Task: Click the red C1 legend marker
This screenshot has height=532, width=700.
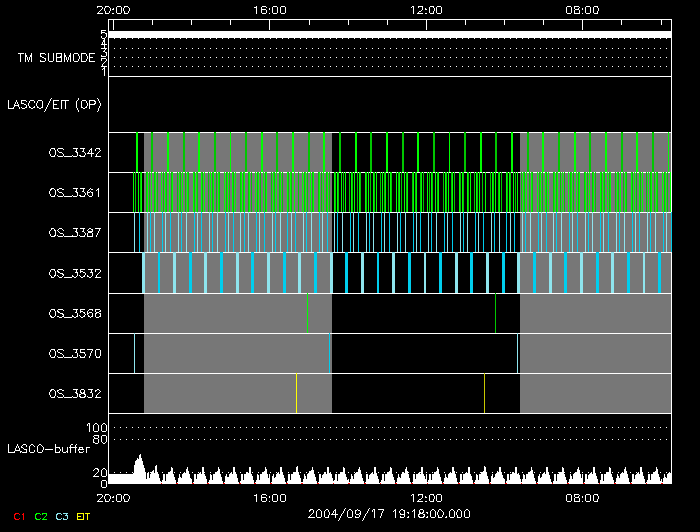Action: [x=19, y=516]
